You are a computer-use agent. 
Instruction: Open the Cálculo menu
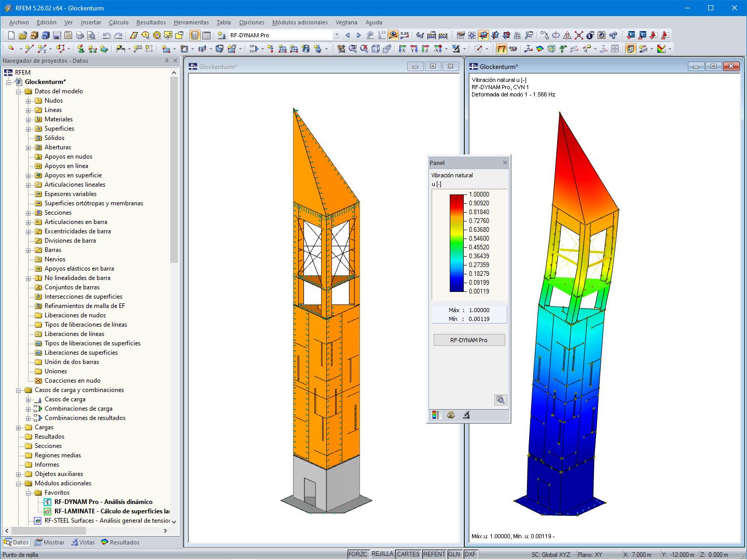point(119,22)
